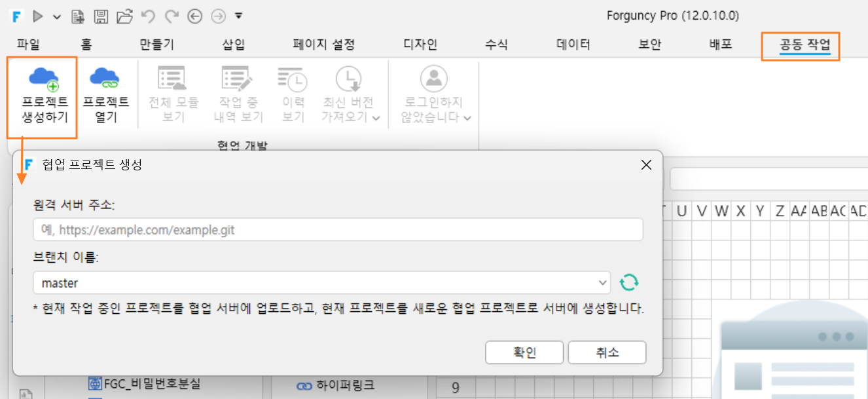Viewport: 868px width, 399px height.
Task: Select the 하이퍼링크 item in the list
Action: 336,385
